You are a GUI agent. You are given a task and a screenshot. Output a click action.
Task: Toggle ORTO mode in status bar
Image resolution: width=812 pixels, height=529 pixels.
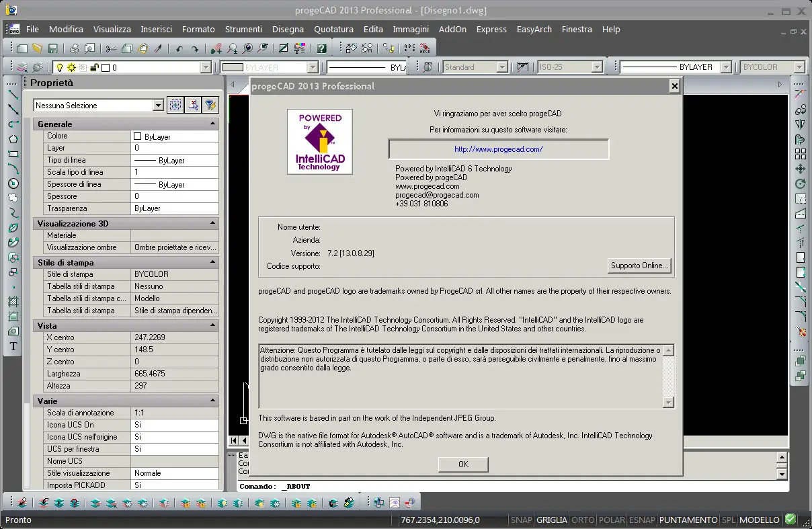coord(583,520)
